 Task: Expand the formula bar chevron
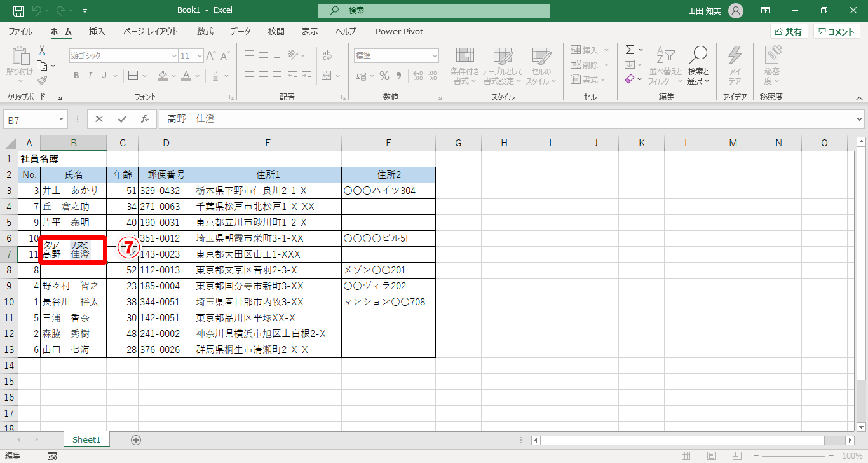click(860, 119)
